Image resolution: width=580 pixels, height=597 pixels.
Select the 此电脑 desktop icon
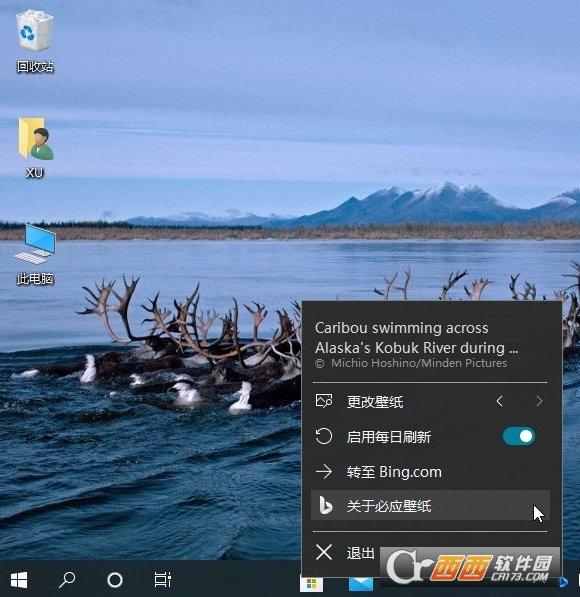[x=35, y=254]
